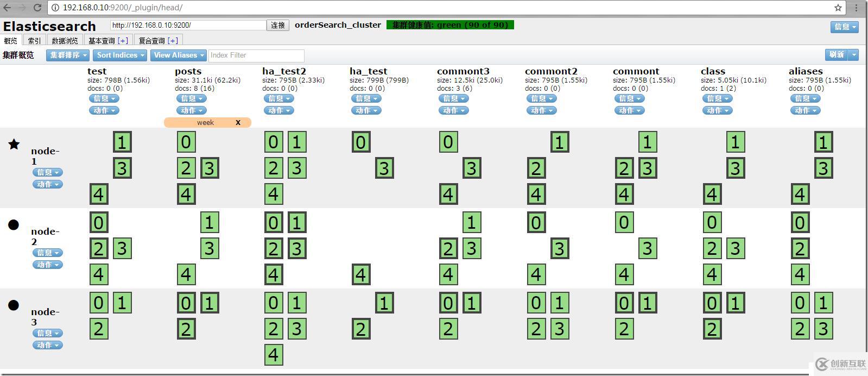This screenshot has height=376, width=868.
Task: Open shard 3 of aliases on node-3
Action: (823, 329)
